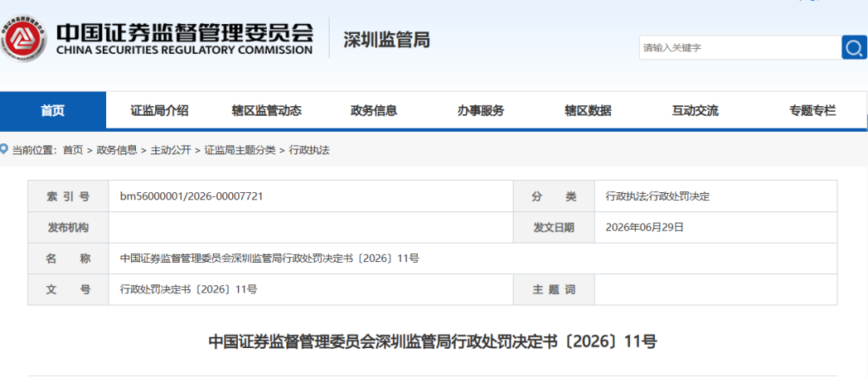Open the 证监局介绍 menu item

click(159, 111)
